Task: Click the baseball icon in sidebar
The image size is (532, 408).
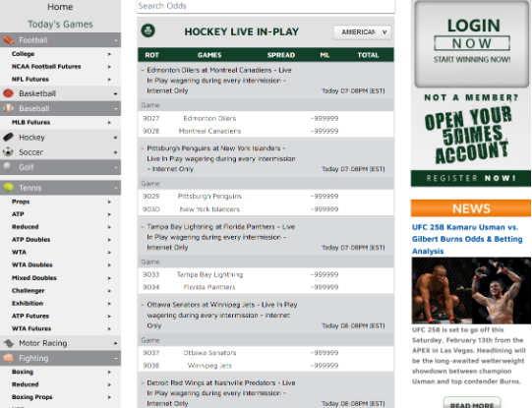Action: [x=8, y=108]
